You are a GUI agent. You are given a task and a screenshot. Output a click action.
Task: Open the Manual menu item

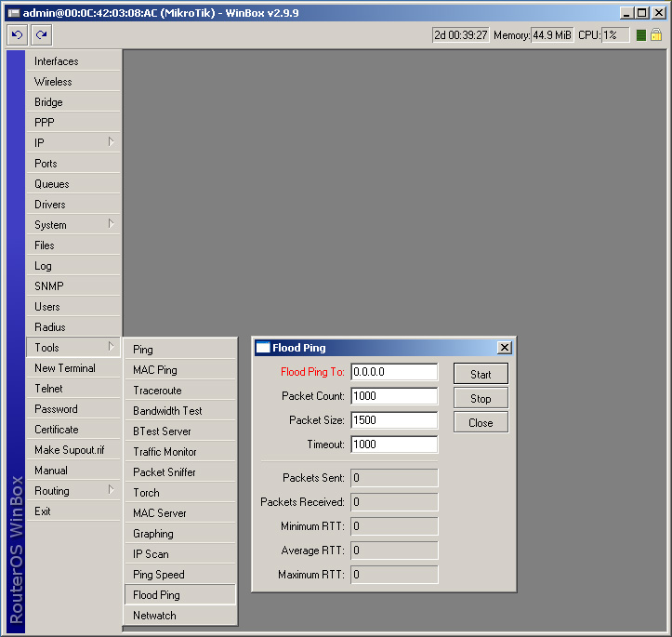73,471
